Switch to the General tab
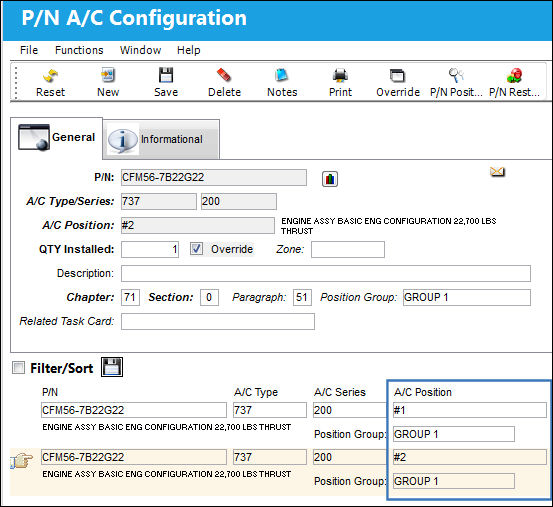Screen dimensions: 553x507 (x=56, y=138)
